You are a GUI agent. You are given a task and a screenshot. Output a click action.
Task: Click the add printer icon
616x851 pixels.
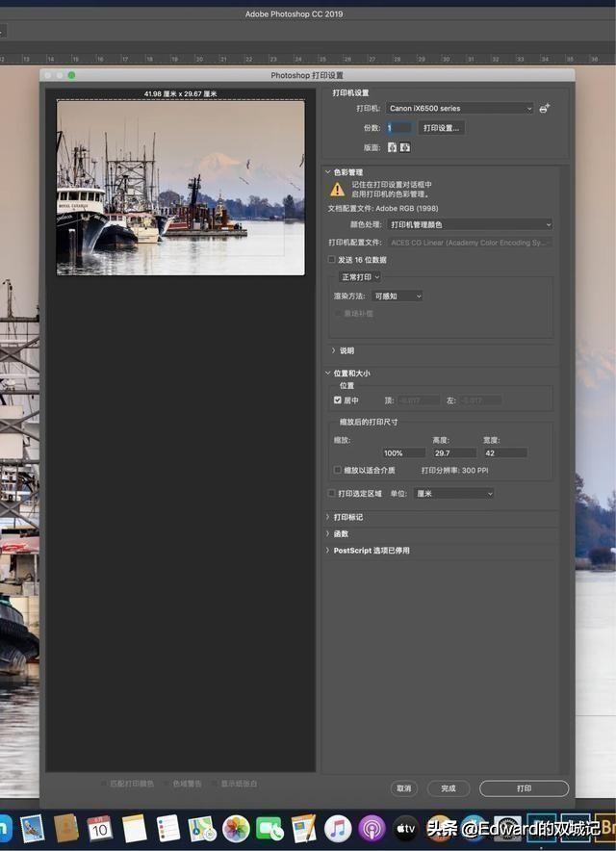point(545,108)
